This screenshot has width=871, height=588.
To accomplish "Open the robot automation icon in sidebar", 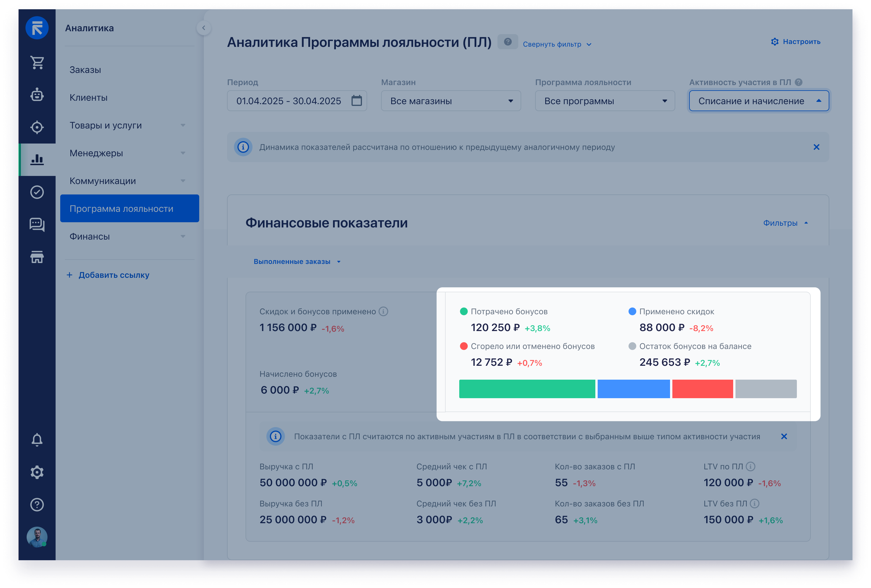I will (37, 95).
